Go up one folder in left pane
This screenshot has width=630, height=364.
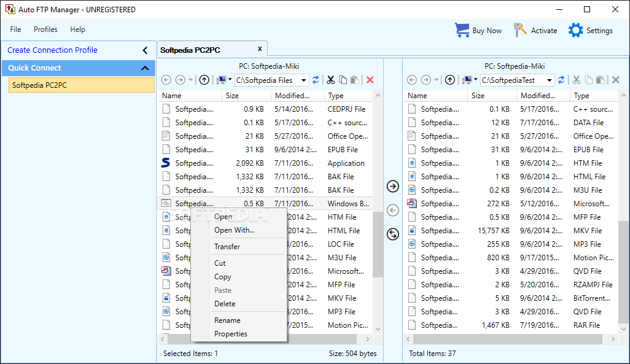204,80
